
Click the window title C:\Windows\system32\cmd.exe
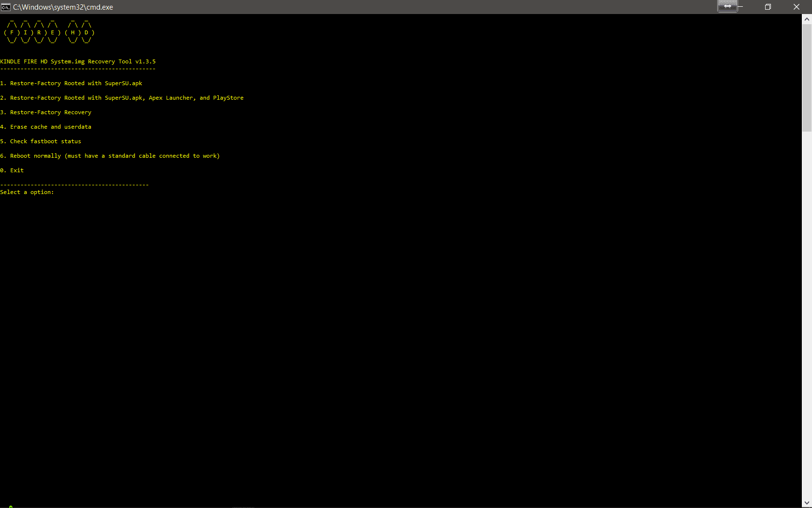[63, 7]
